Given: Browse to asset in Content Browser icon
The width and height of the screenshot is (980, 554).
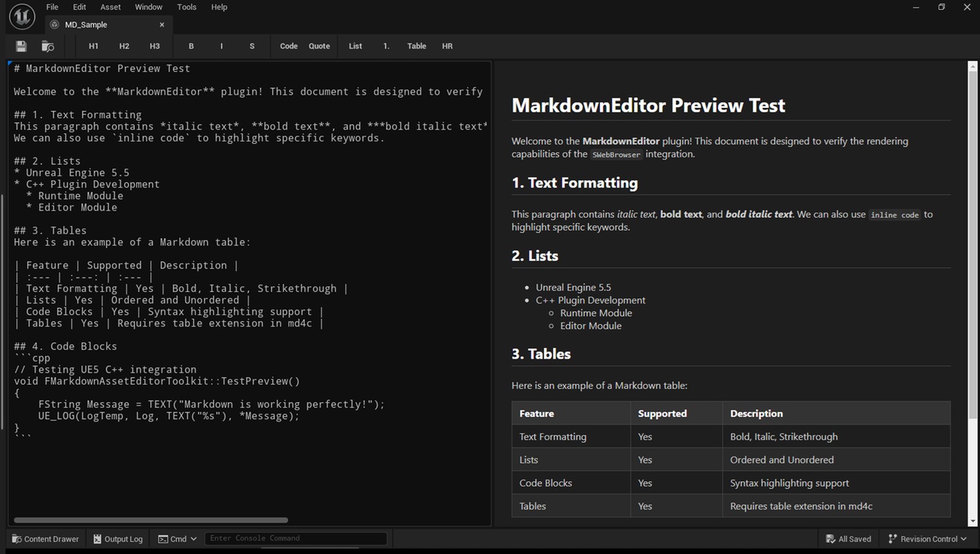Looking at the screenshot, I should [48, 46].
